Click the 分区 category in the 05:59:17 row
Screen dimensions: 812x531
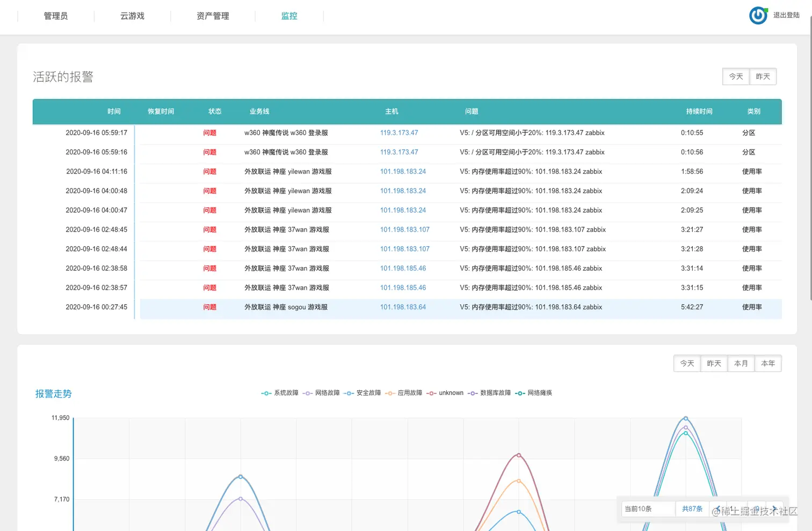point(749,133)
